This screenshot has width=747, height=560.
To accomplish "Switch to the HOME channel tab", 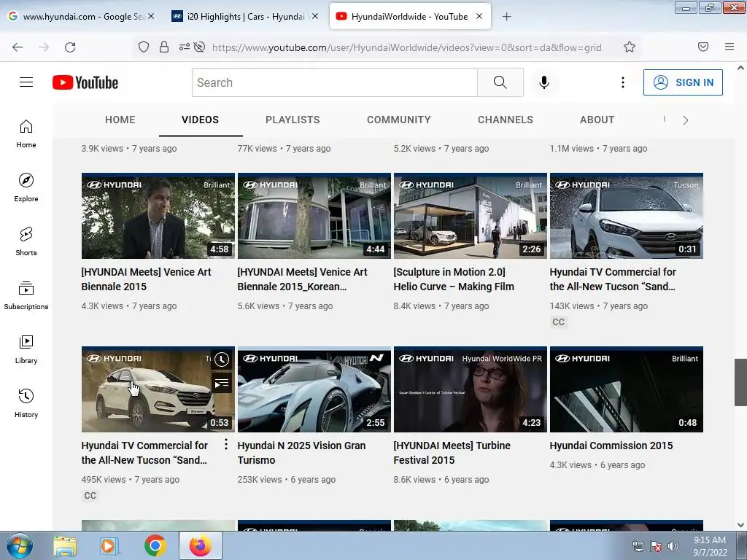I will [120, 120].
